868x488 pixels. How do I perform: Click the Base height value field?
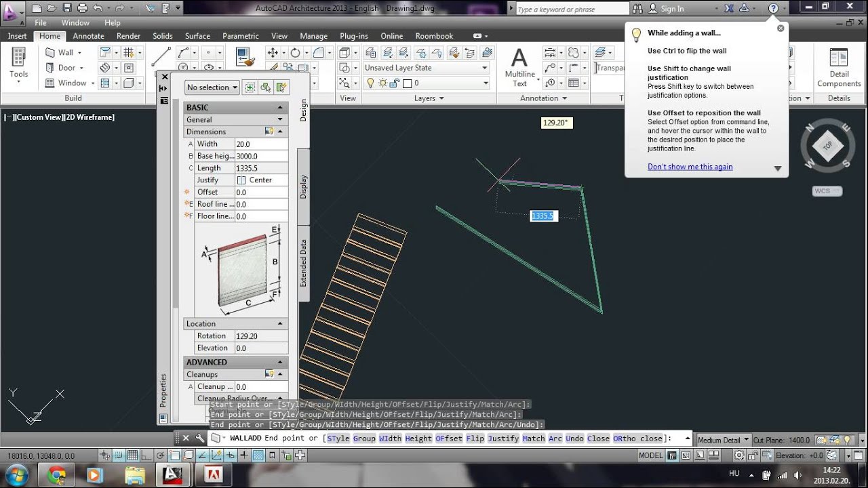point(261,156)
